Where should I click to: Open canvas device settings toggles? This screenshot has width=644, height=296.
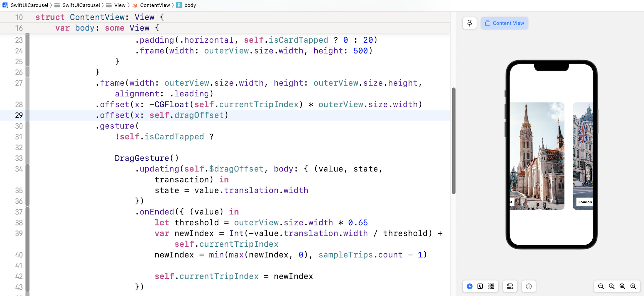510,286
